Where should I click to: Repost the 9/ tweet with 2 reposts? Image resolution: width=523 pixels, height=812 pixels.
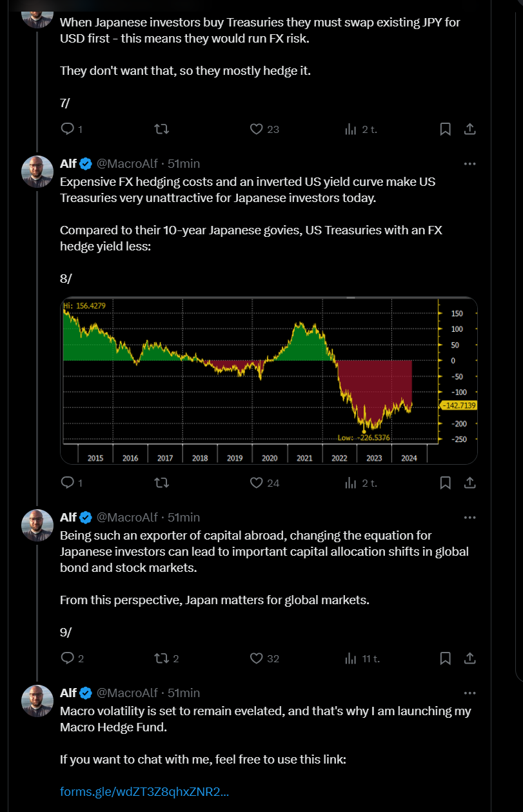[162, 658]
